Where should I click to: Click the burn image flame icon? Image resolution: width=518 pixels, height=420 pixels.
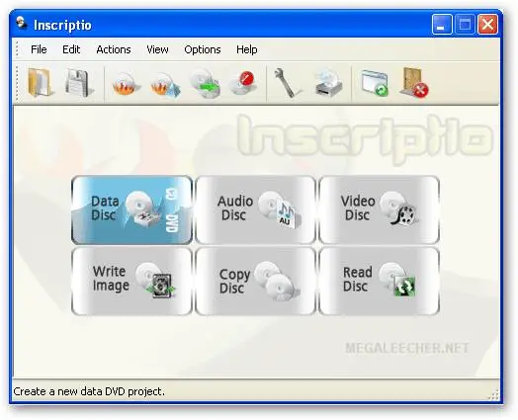[x=165, y=85]
